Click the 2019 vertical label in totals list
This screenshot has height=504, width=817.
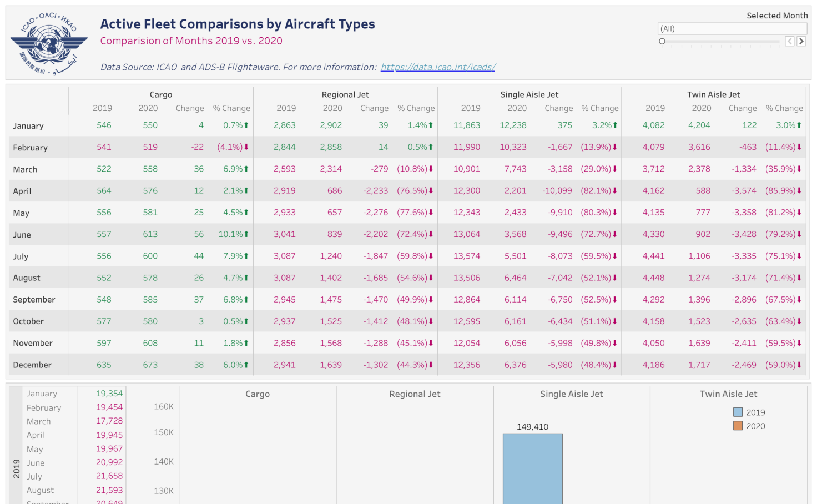pos(17,468)
